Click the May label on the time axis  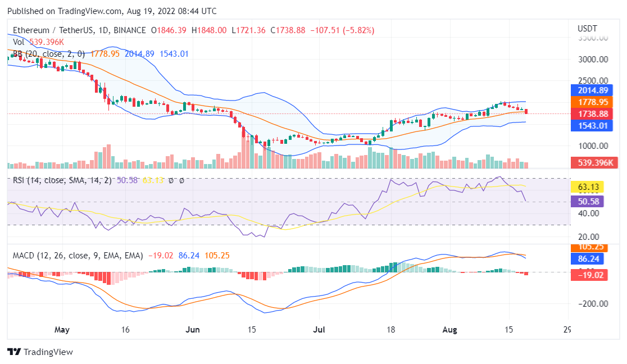[x=62, y=329]
